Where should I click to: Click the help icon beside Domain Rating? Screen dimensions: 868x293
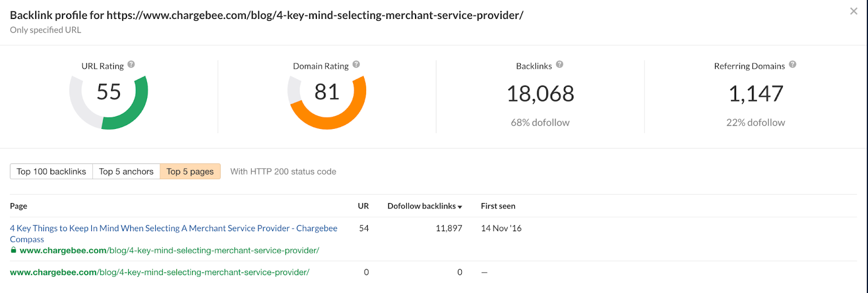[x=356, y=64]
